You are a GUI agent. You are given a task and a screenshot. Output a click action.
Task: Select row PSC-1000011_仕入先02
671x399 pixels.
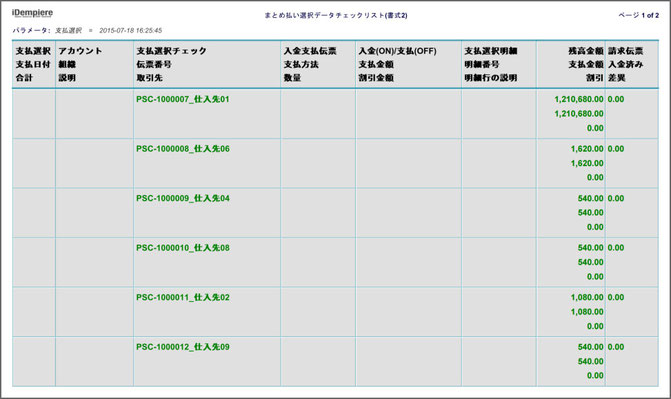coord(336,312)
